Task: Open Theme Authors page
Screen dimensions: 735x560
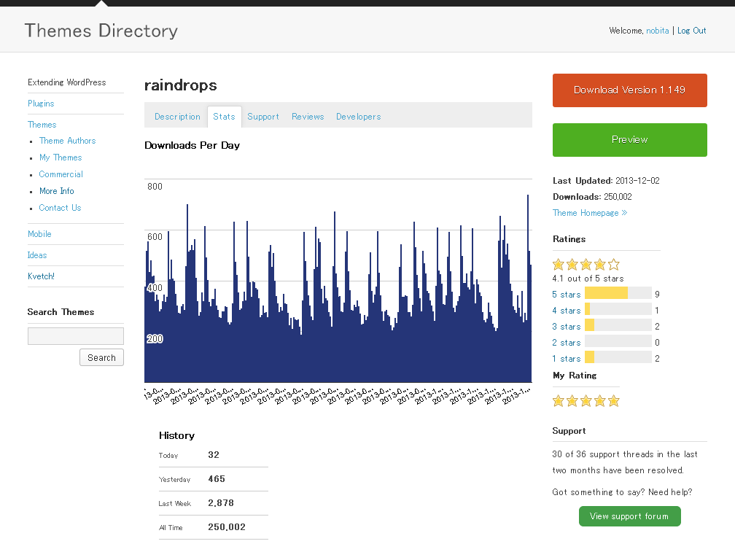Action: [67, 141]
